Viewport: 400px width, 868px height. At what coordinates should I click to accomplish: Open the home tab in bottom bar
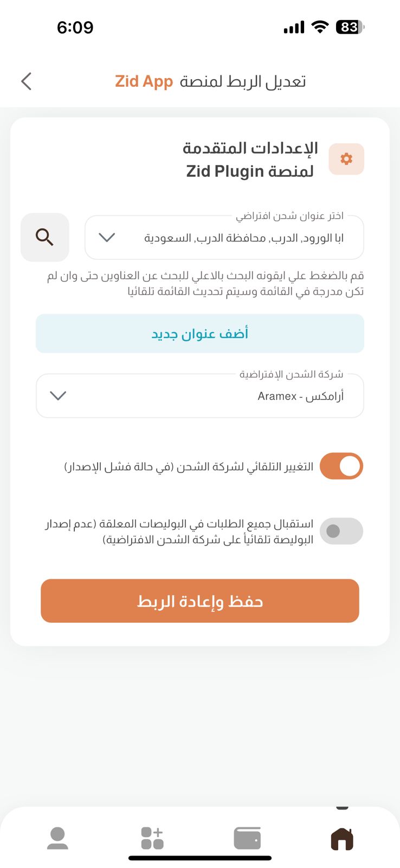coord(342,838)
